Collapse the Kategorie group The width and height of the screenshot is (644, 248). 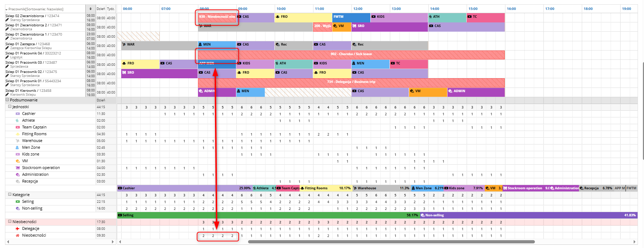[10, 195]
